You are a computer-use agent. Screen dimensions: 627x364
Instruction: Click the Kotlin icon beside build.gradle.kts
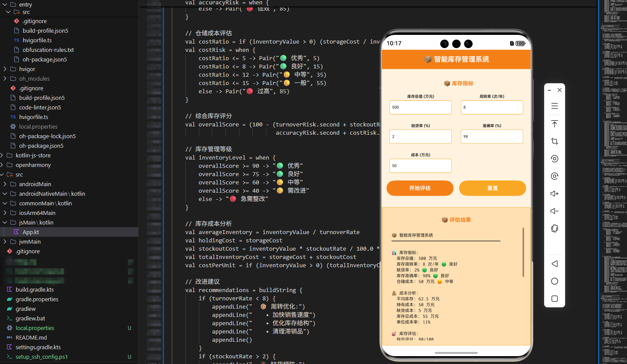point(10,289)
